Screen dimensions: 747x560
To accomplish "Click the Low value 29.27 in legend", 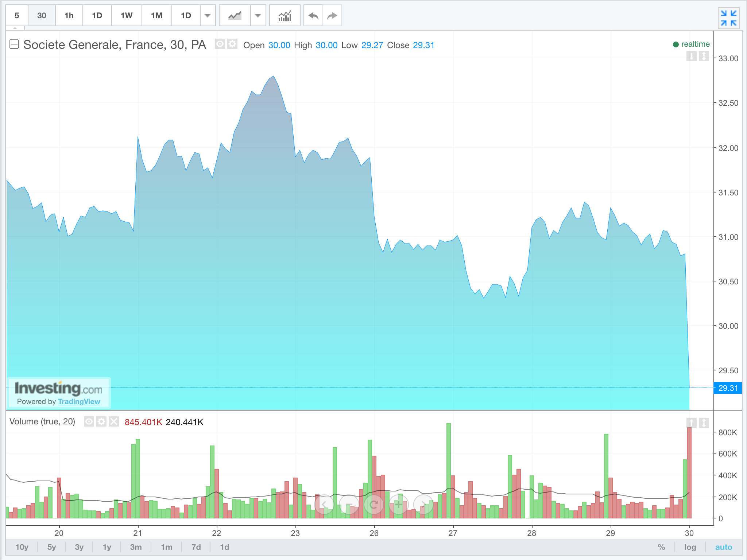I will (x=372, y=45).
